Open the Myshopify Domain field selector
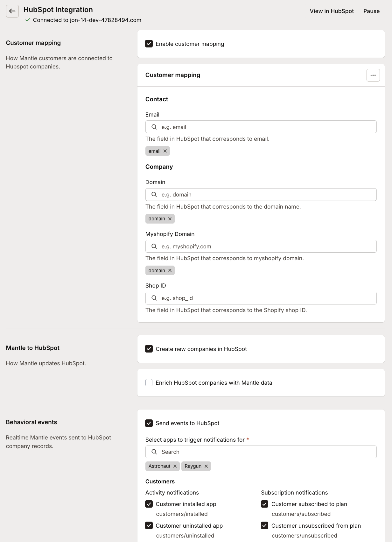This screenshot has height=542, width=392. (x=261, y=246)
